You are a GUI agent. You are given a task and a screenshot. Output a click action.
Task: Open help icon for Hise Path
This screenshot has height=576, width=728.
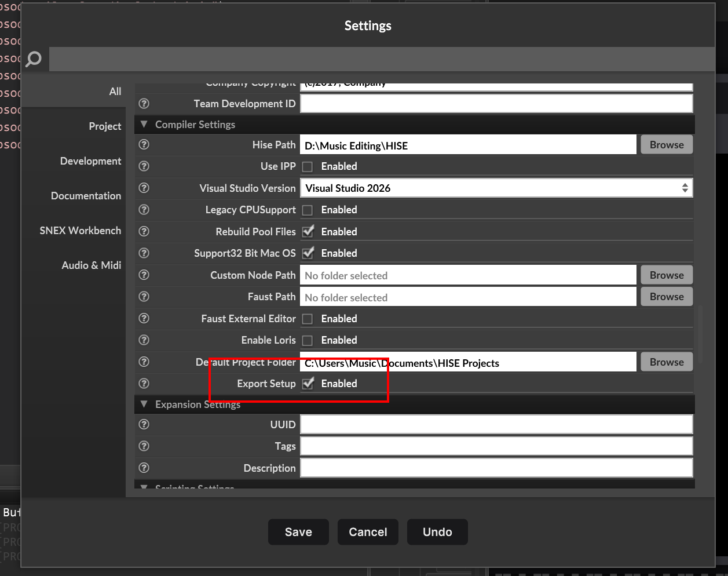point(144,144)
